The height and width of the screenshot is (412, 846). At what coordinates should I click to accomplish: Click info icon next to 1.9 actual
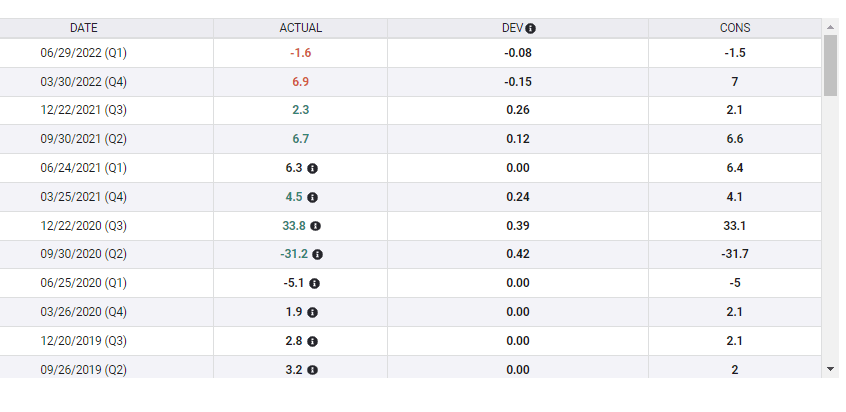point(313,313)
